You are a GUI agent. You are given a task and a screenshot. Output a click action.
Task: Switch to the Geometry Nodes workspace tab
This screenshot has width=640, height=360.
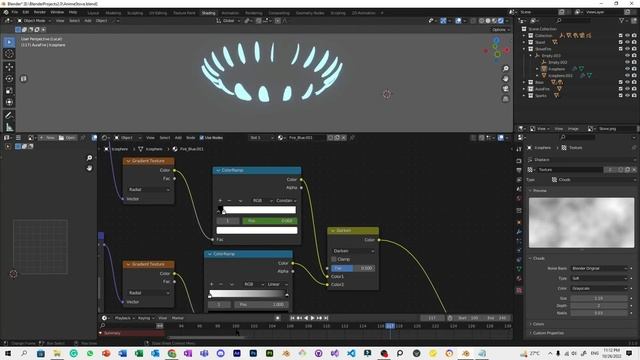(310, 13)
